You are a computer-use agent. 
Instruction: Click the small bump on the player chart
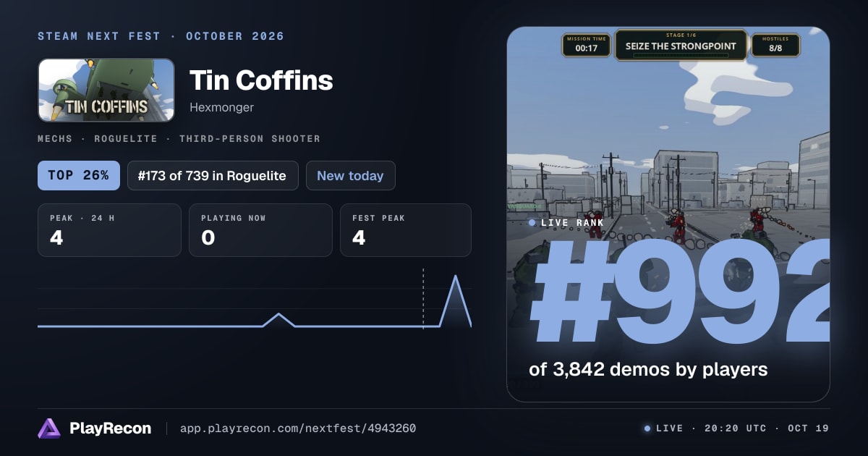click(x=278, y=318)
